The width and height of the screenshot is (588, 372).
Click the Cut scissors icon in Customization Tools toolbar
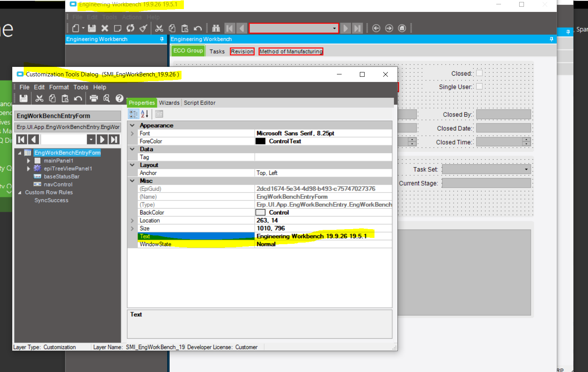coord(40,98)
